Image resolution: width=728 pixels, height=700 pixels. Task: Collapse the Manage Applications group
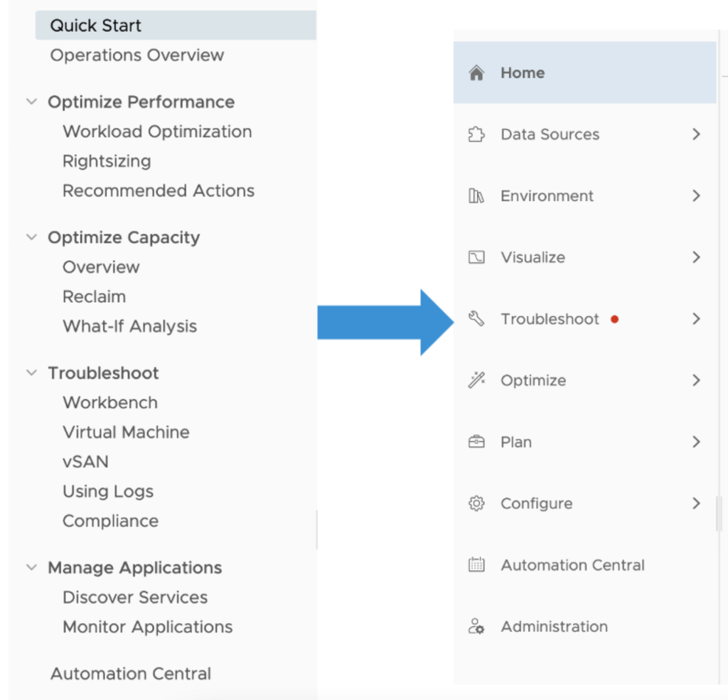[31, 568]
